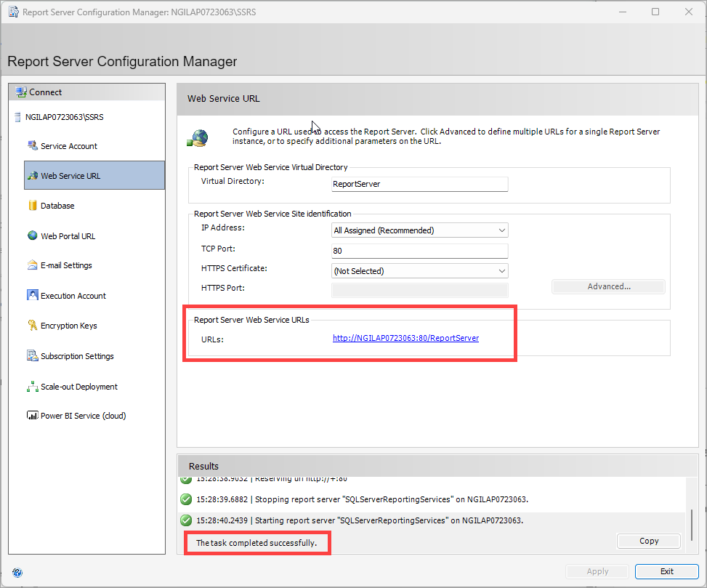Click the Exit button

[667, 571]
